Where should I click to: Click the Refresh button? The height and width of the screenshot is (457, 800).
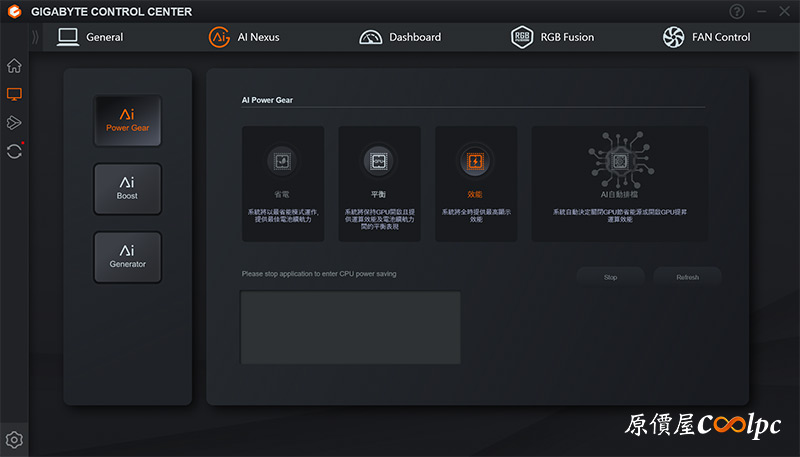pos(687,277)
